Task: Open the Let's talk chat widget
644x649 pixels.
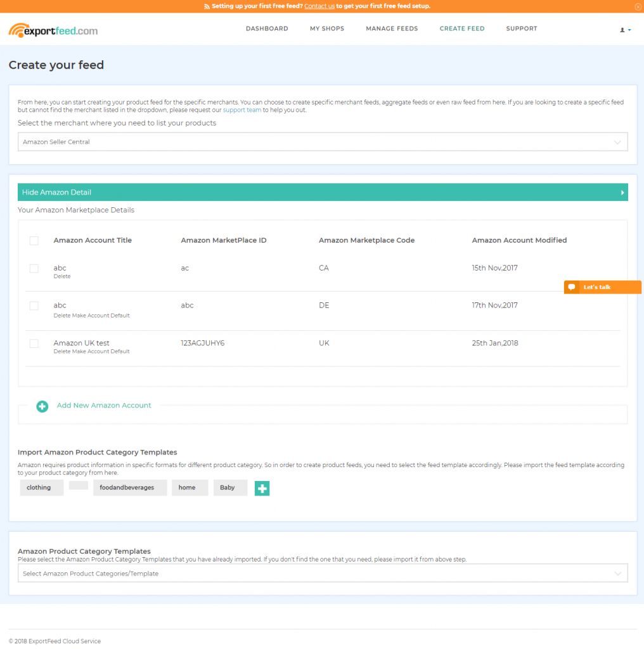Action: [602, 286]
